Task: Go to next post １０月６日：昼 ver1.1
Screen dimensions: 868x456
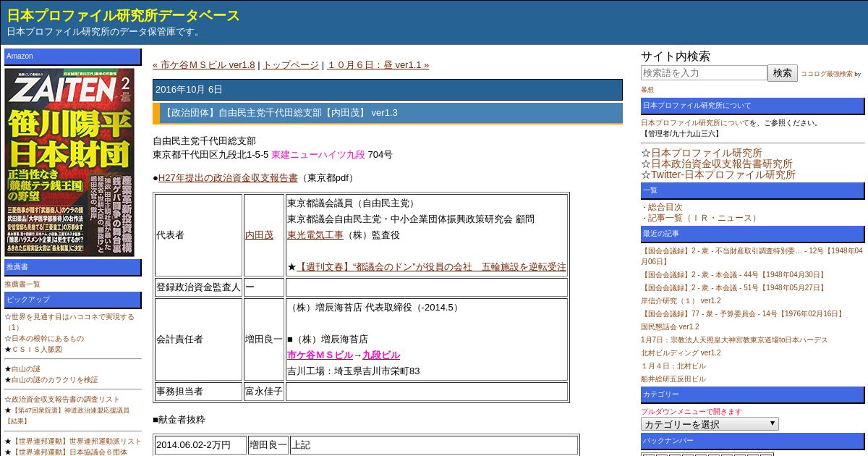Action: click(378, 64)
